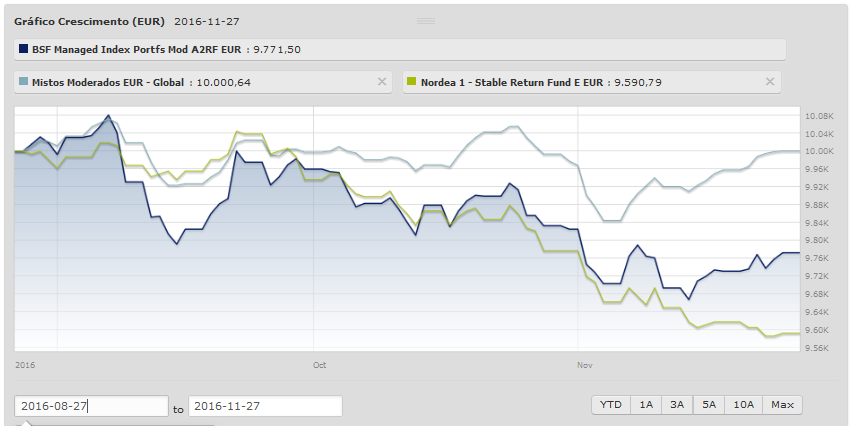Show the 10A period on chart
This screenshot has width=853, height=426.
point(743,405)
